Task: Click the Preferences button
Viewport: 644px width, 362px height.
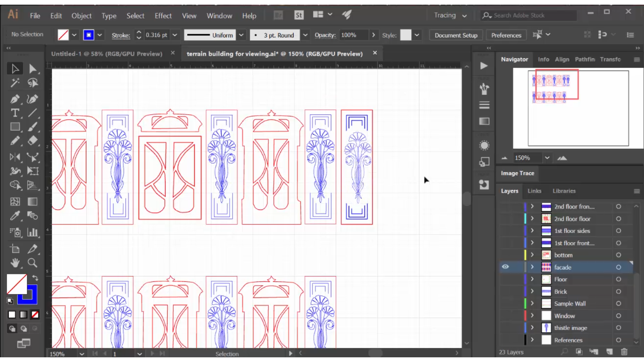Action: pyautogui.click(x=506, y=35)
